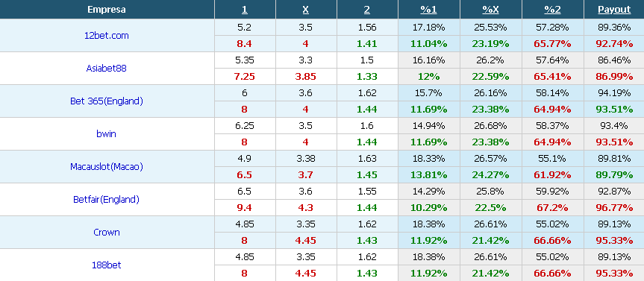Sort by the 2 column header
Viewport: 644px width, 281px height.
[x=366, y=10]
